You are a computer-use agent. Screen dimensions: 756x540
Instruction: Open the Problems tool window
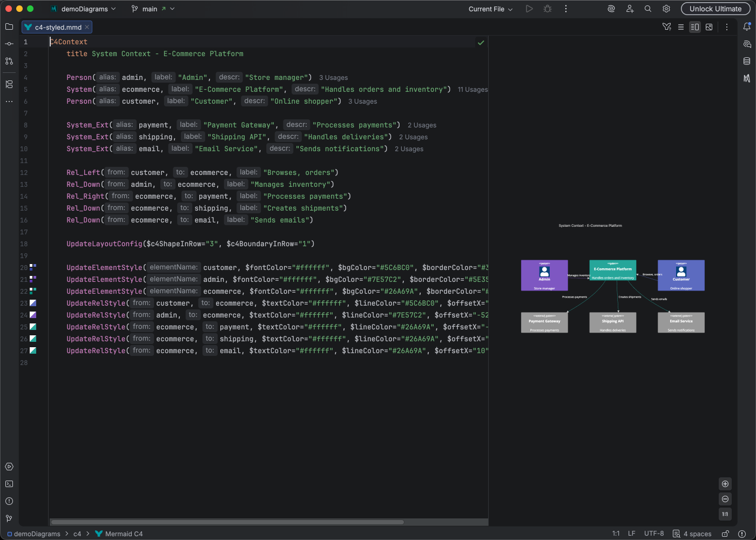click(9, 501)
